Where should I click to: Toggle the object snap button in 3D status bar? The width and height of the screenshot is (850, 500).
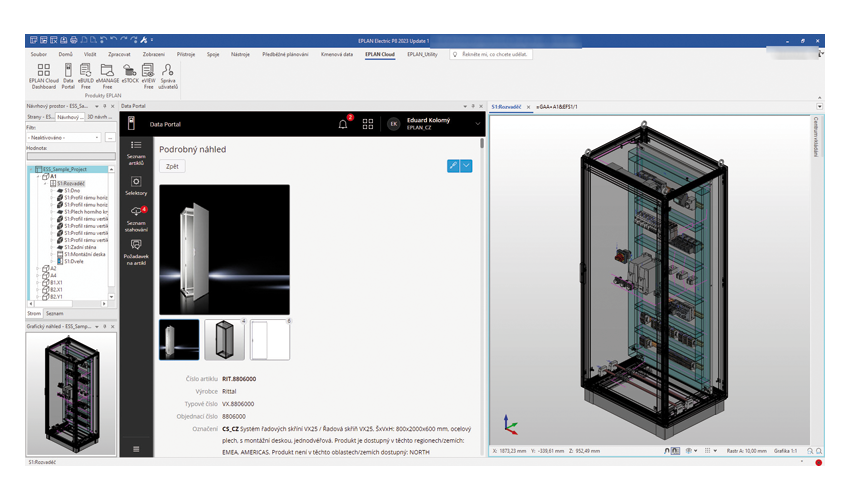(x=667, y=451)
